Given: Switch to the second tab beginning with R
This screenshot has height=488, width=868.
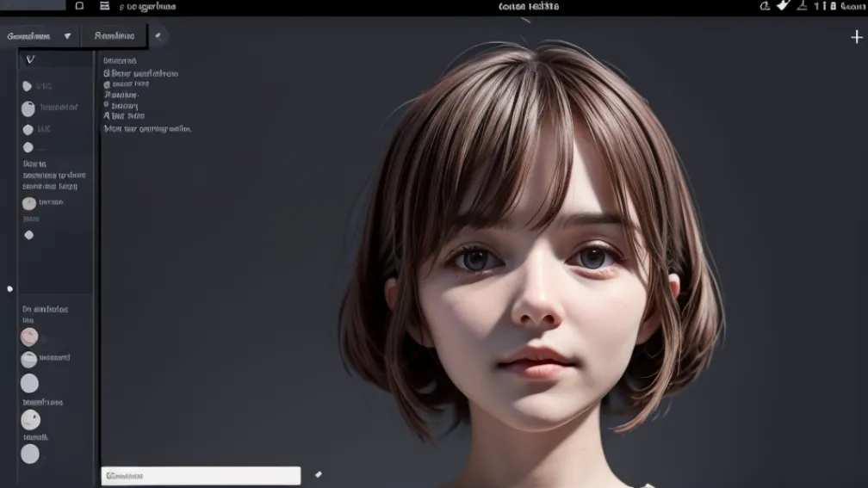Looking at the screenshot, I should 114,36.
